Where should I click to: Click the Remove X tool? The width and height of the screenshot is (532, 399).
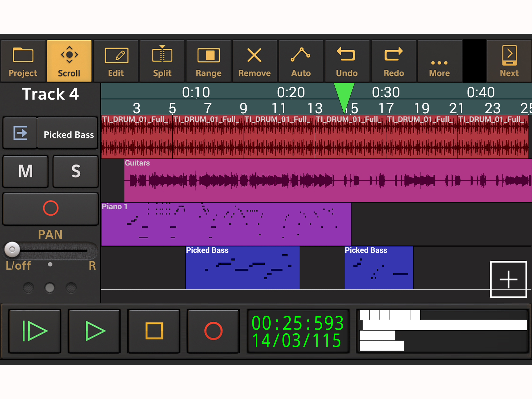click(x=255, y=61)
